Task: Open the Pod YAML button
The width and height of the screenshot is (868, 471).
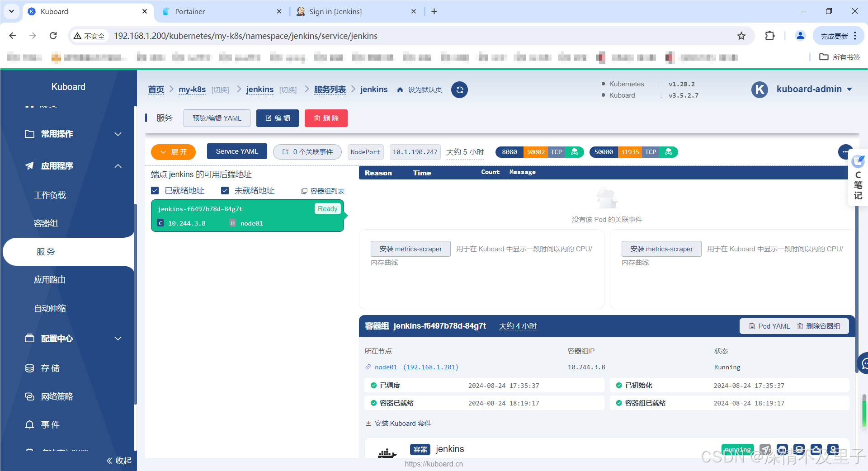Action: (x=769, y=326)
